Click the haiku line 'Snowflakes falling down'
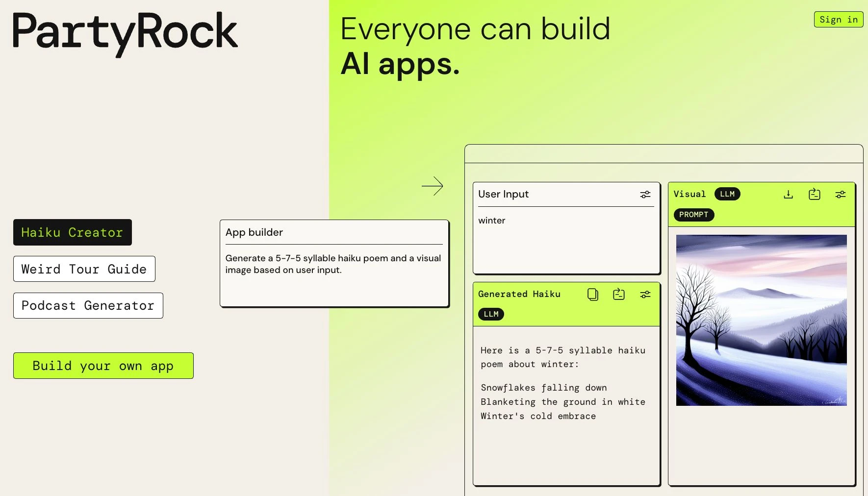The height and width of the screenshot is (496, 868). click(544, 388)
